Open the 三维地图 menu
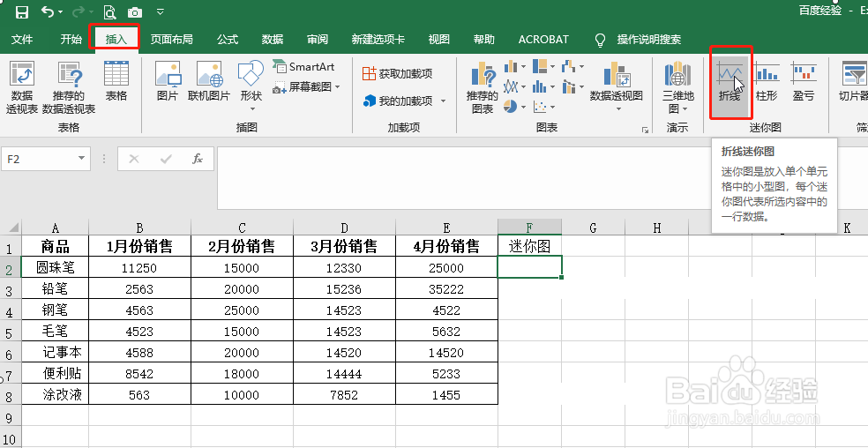This screenshot has width=868, height=448. [678, 87]
